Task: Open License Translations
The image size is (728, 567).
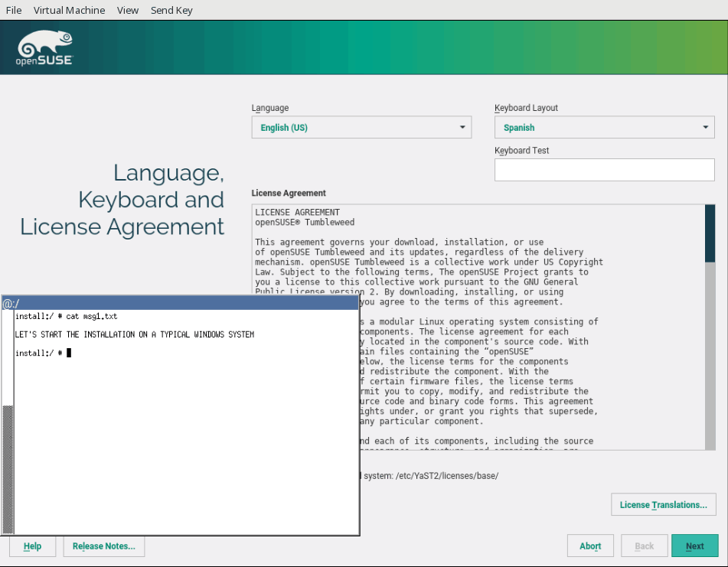Action: point(663,505)
